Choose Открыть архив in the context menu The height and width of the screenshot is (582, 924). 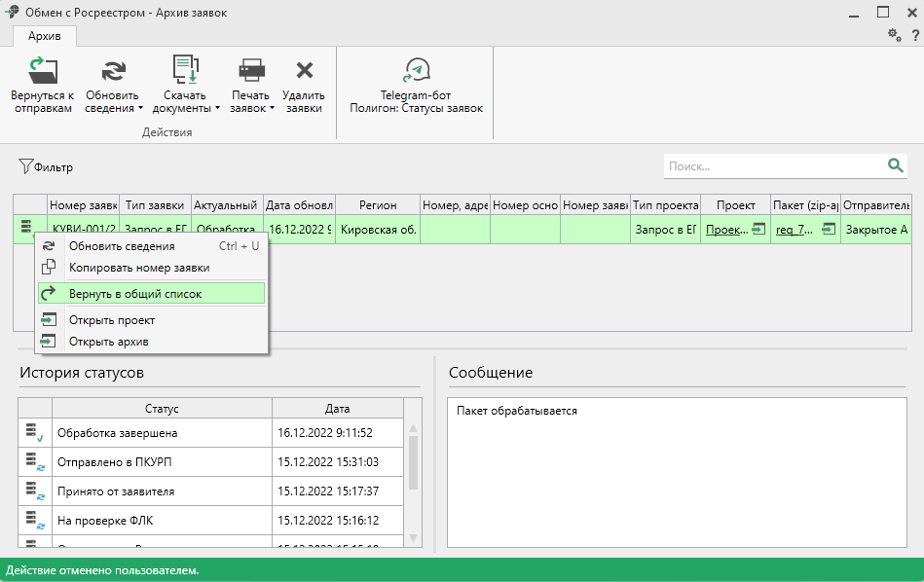108,342
